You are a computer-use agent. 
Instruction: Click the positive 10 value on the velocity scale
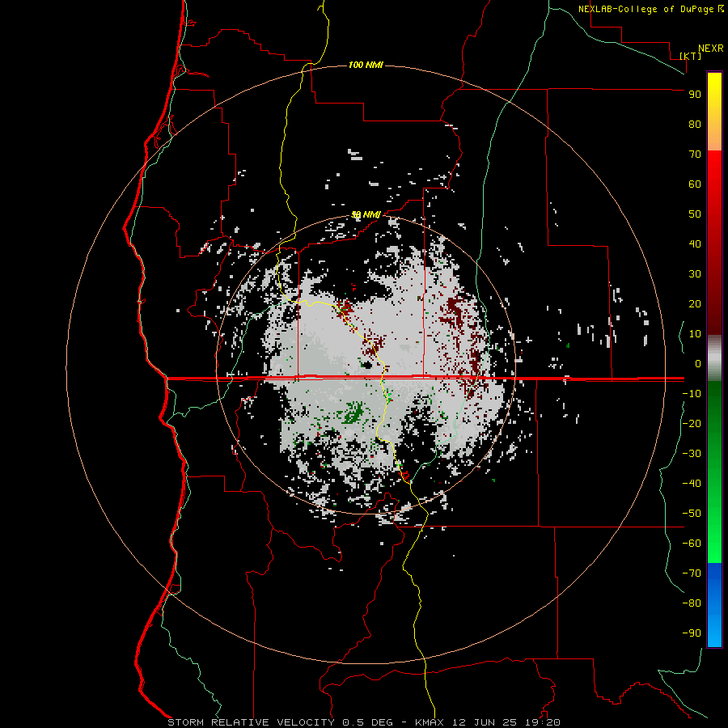click(695, 334)
